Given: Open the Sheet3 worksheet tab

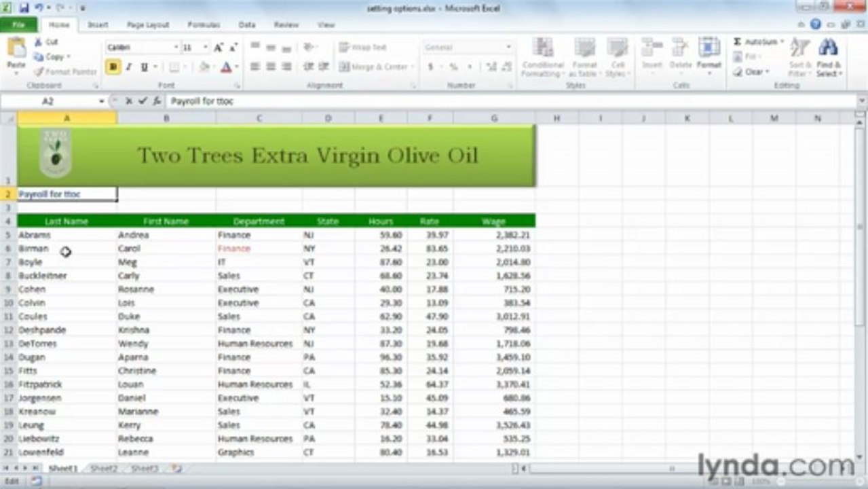Looking at the screenshot, I should point(144,469).
